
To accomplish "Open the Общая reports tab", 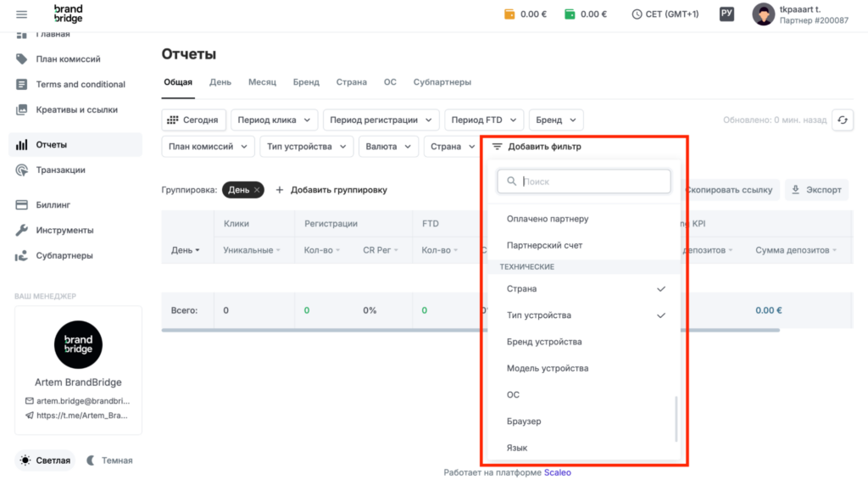I will (x=178, y=82).
